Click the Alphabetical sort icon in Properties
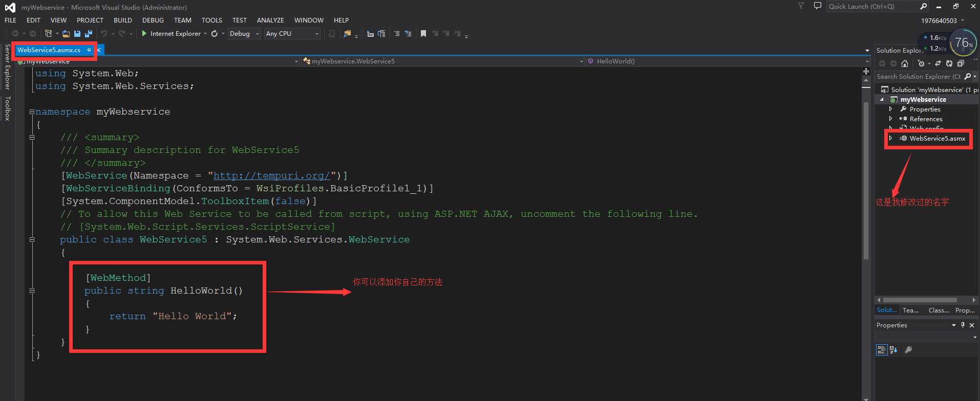 (x=893, y=350)
